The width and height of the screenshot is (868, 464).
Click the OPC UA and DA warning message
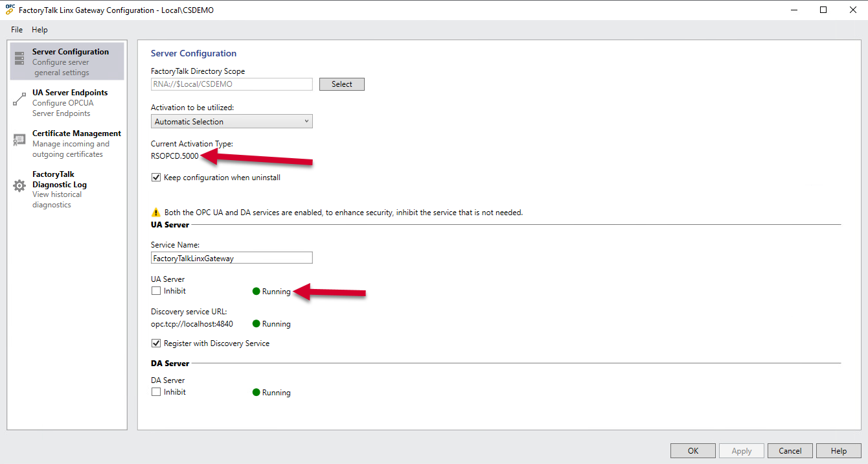tap(343, 212)
